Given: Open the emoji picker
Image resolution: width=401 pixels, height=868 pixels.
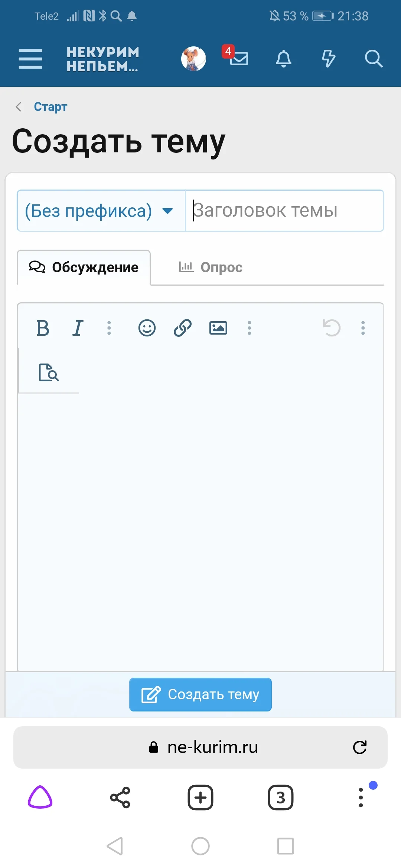Looking at the screenshot, I should tap(147, 328).
